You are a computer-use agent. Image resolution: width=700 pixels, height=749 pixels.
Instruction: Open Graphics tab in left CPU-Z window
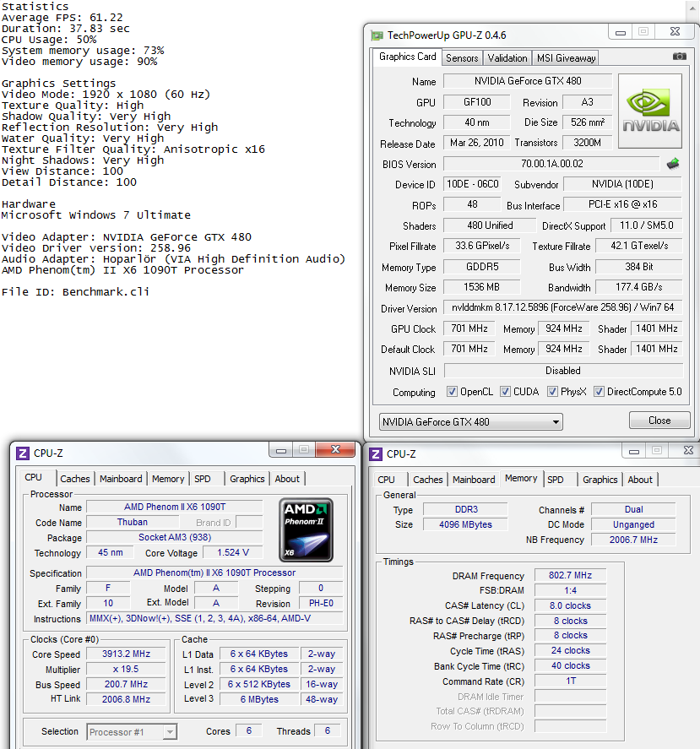tap(247, 479)
